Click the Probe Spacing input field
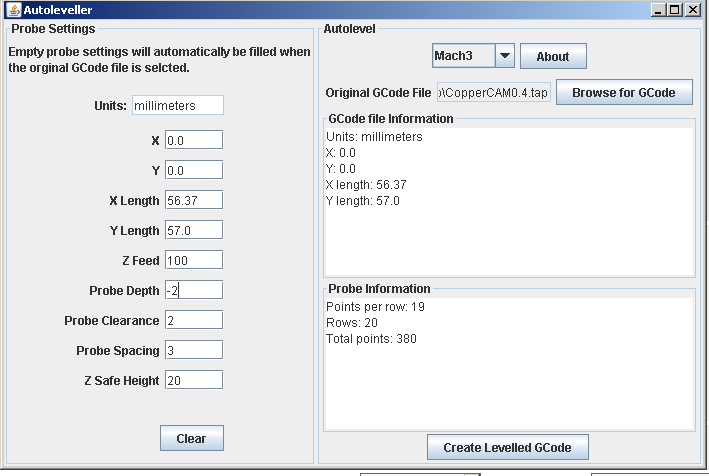709x476 pixels. (x=194, y=350)
